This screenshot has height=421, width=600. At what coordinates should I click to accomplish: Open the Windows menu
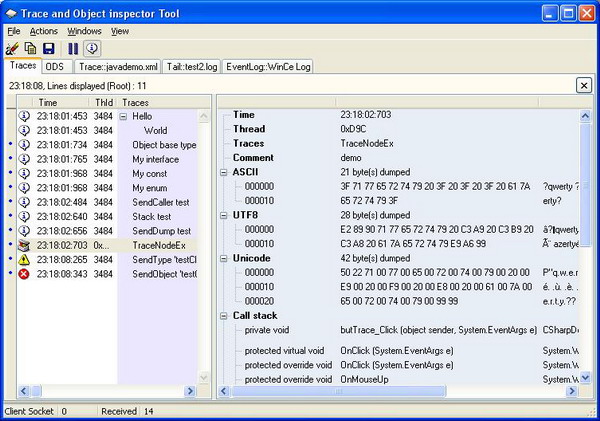[x=84, y=31]
